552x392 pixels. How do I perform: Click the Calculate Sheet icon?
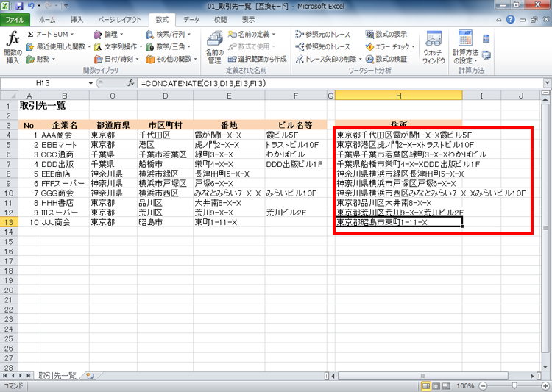point(486,55)
